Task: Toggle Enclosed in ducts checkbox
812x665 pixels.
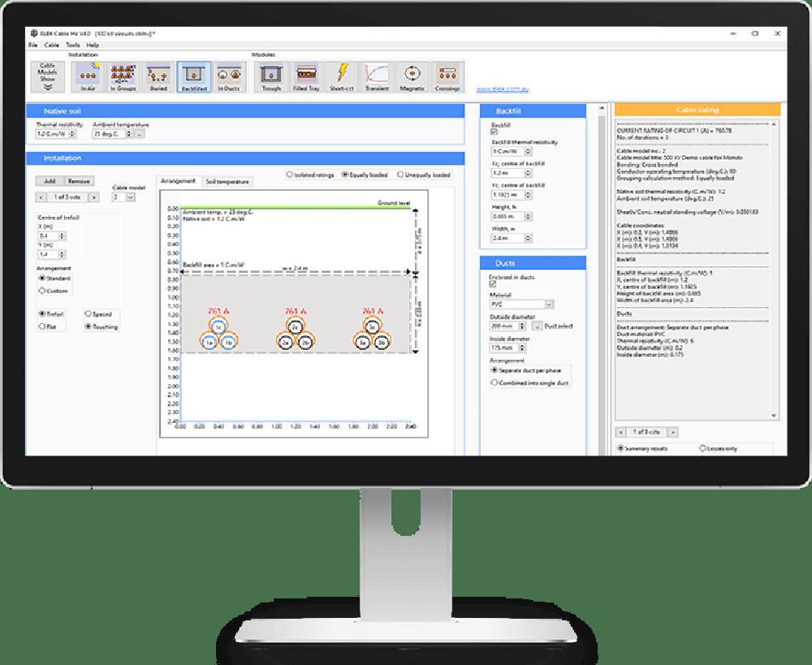Action: (493, 284)
